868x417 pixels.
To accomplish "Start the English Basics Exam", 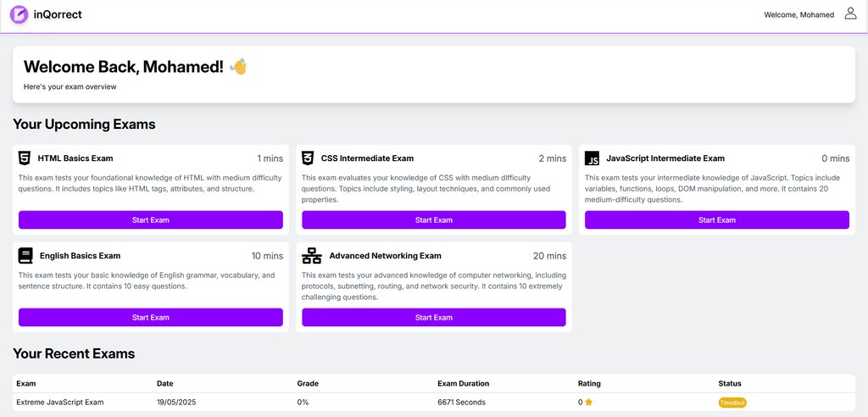I will pos(151,317).
